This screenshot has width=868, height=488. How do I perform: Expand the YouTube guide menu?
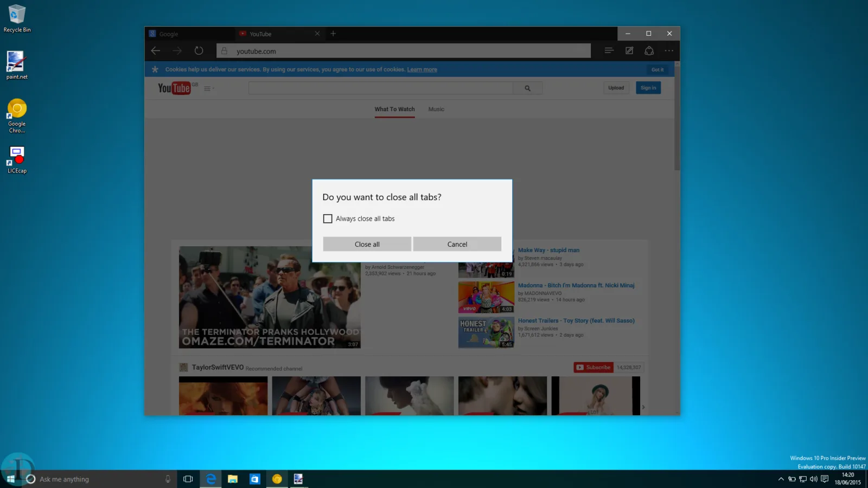click(x=209, y=88)
